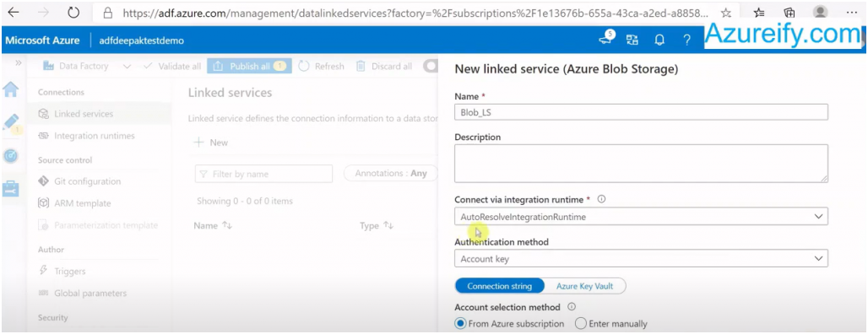The image size is (868, 334).
Task: Click the info icon beside integration runtime
Action: point(602,199)
